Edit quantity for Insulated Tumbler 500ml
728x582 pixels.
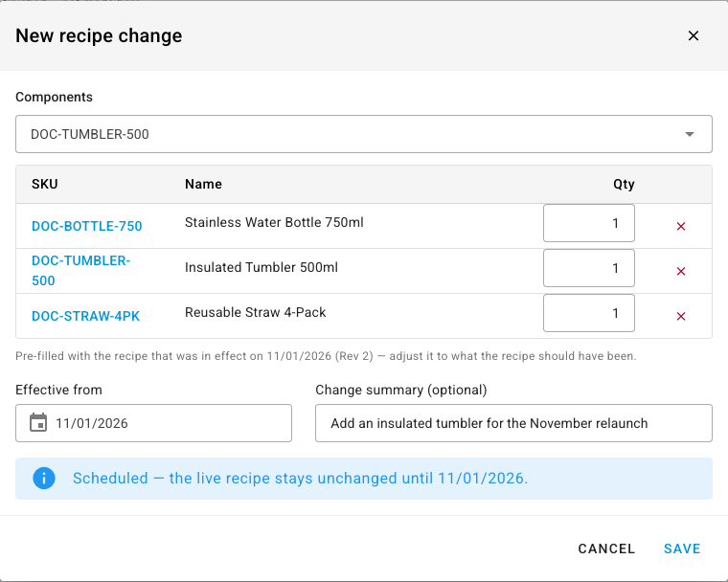(x=589, y=268)
